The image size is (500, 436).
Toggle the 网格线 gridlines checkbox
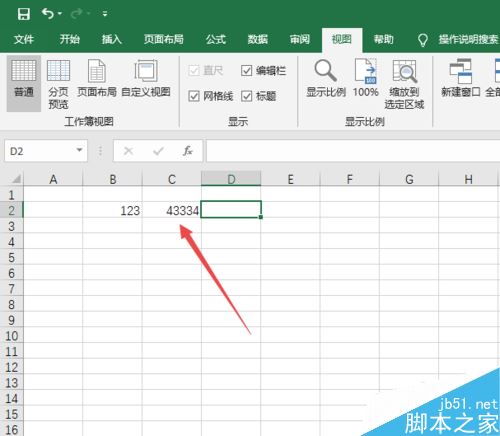(x=194, y=96)
